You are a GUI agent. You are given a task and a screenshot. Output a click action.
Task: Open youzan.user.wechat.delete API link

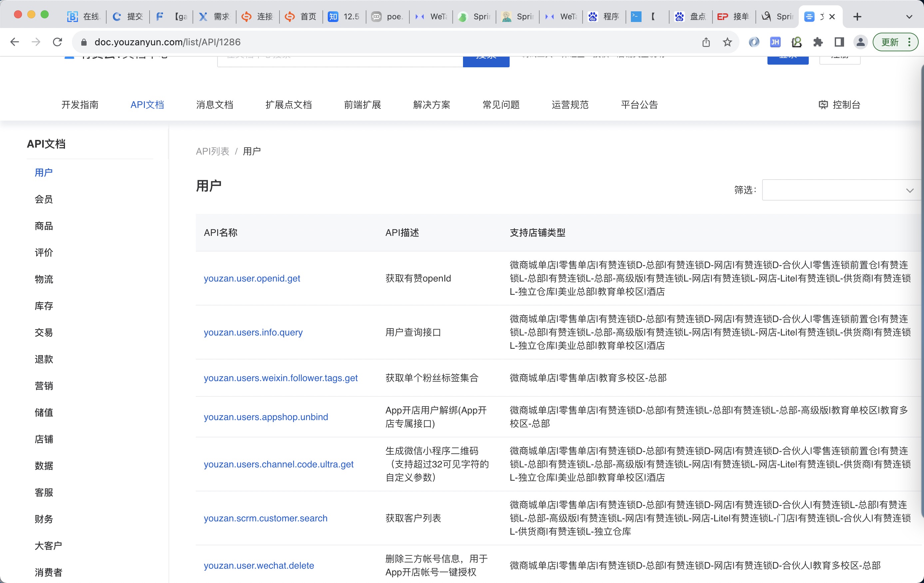tap(259, 565)
